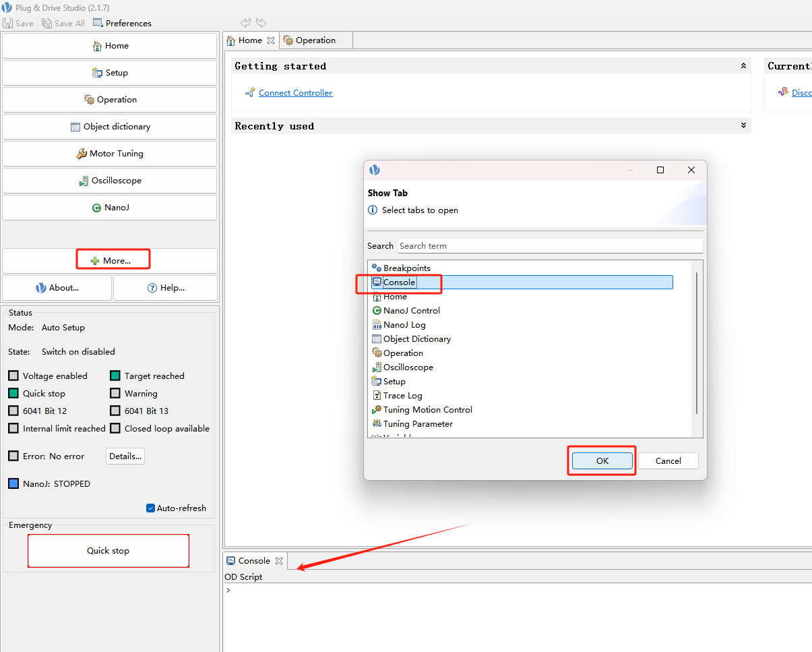Viewport: 812px width, 652px height.
Task: Close the Console tab with its X
Action: (279, 561)
